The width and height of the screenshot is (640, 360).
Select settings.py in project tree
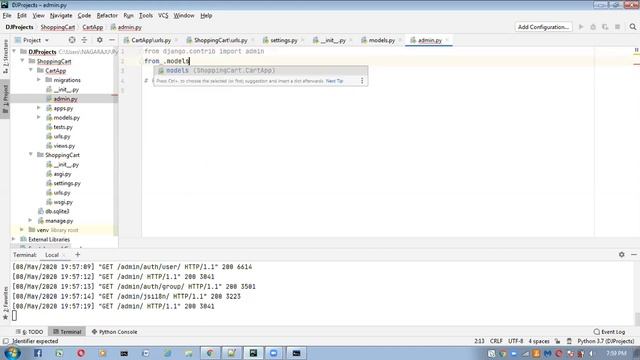pos(67,183)
